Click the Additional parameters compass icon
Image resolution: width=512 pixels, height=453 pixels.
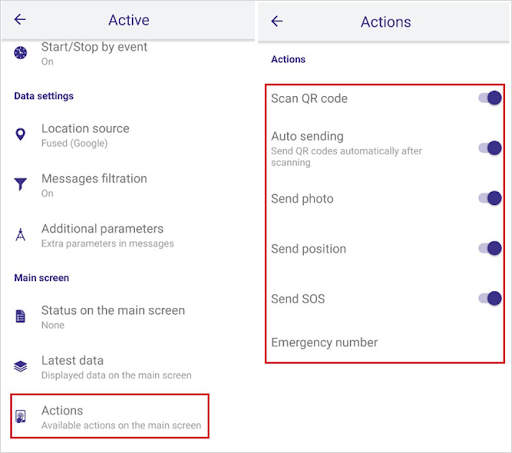20,234
